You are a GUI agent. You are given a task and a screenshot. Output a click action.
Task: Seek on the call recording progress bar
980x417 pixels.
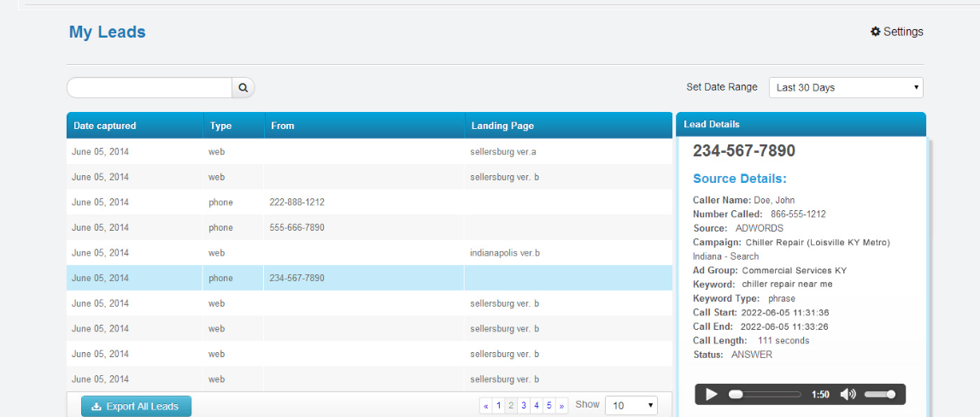[x=765, y=394]
